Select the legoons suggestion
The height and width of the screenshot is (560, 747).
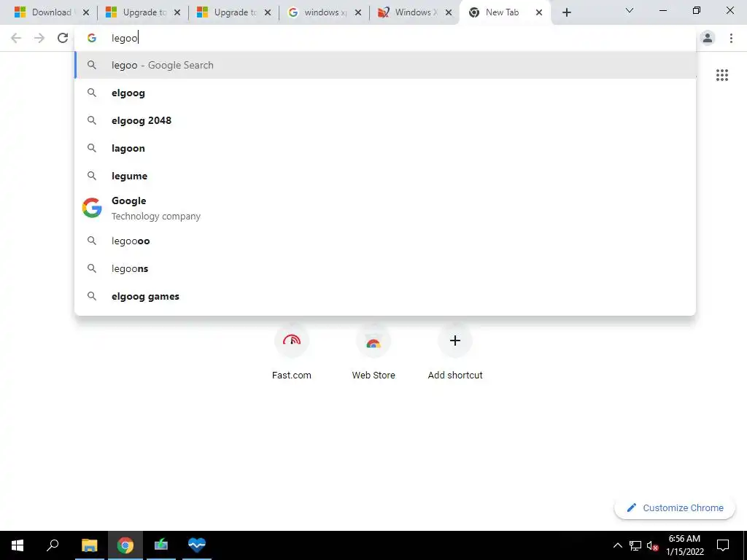[x=385, y=268]
